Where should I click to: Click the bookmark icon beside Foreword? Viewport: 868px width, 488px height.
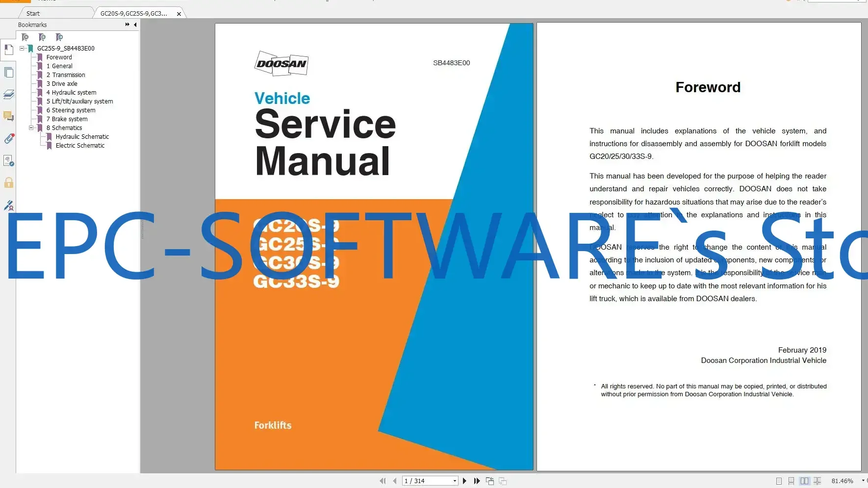tap(40, 57)
